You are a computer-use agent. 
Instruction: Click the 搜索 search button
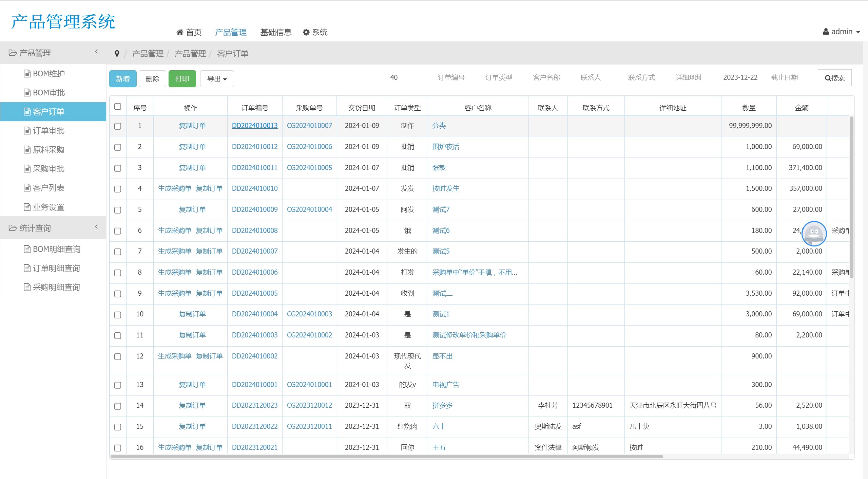tap(834, 78)
